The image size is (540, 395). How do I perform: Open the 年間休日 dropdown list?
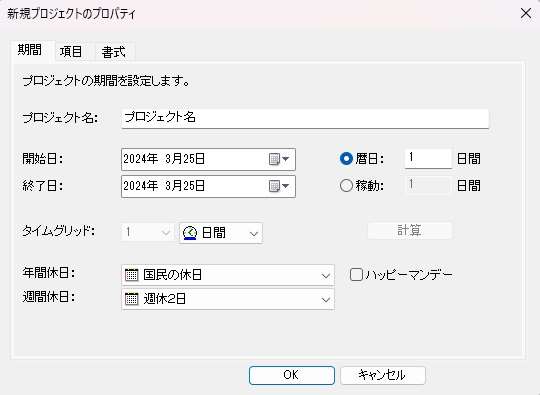click(325, 276)
